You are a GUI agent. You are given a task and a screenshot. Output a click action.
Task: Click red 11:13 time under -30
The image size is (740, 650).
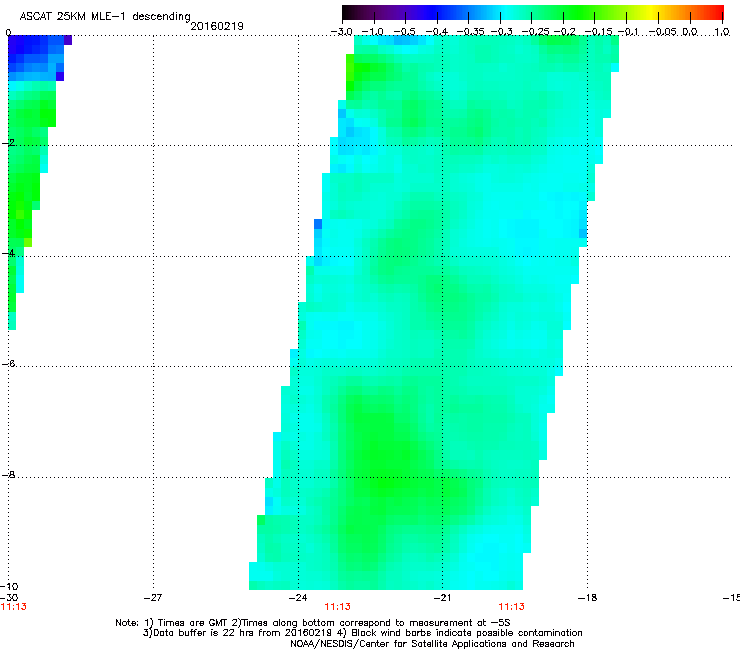pyautogui.click(x=14, y=607)
